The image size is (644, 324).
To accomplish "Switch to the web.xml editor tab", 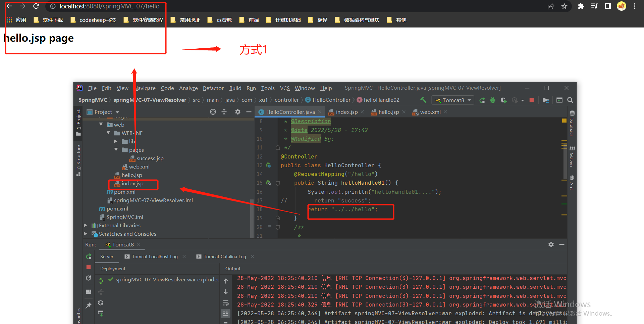I will coord(430,112).
